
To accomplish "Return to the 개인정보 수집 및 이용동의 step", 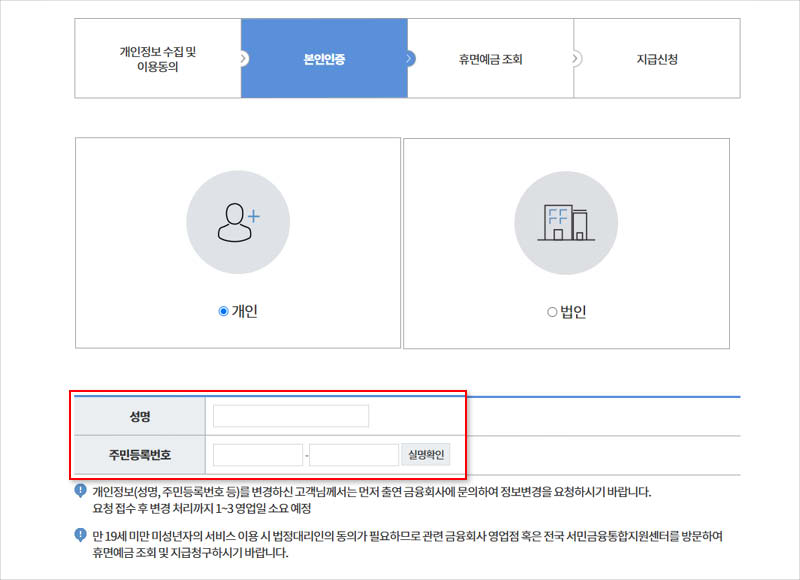I will 156,58.
